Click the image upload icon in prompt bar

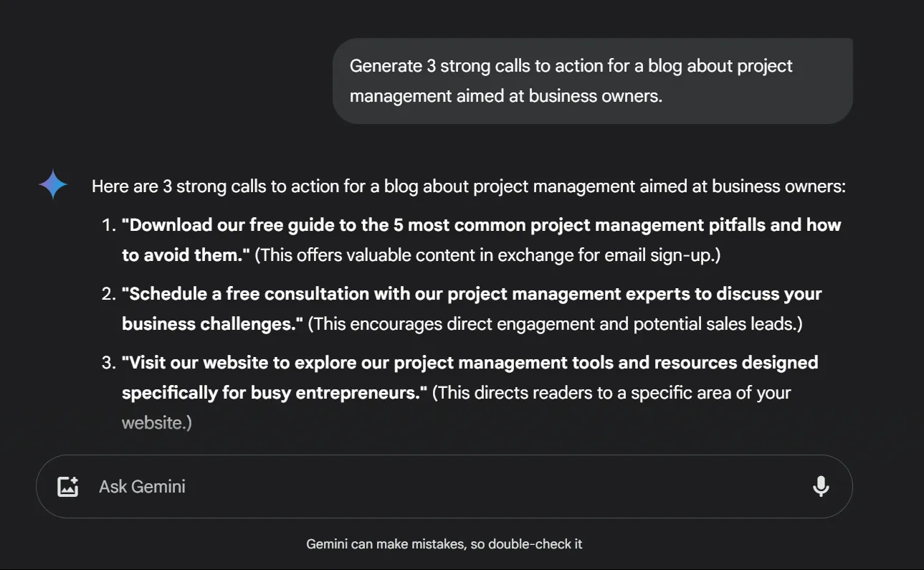pyautogui.click(x=67, y=487)
